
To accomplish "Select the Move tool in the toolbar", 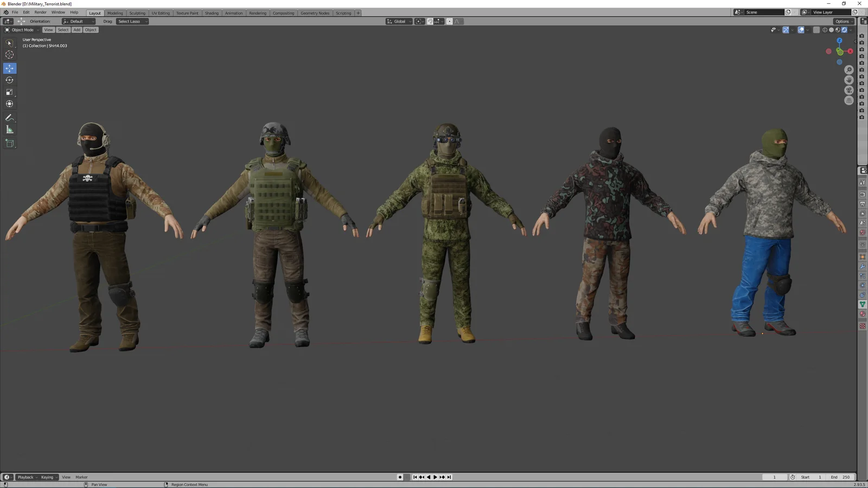I will [9, 68].
